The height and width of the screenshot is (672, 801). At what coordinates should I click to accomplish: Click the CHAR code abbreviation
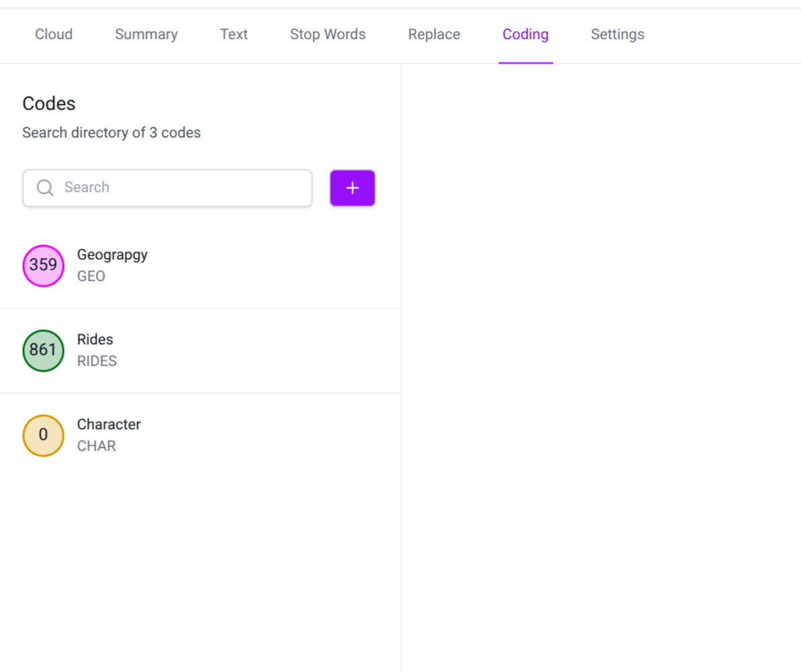(96, 446)
